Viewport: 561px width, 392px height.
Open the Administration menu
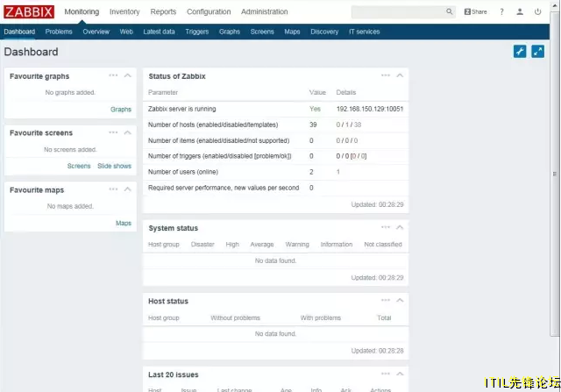265,11
